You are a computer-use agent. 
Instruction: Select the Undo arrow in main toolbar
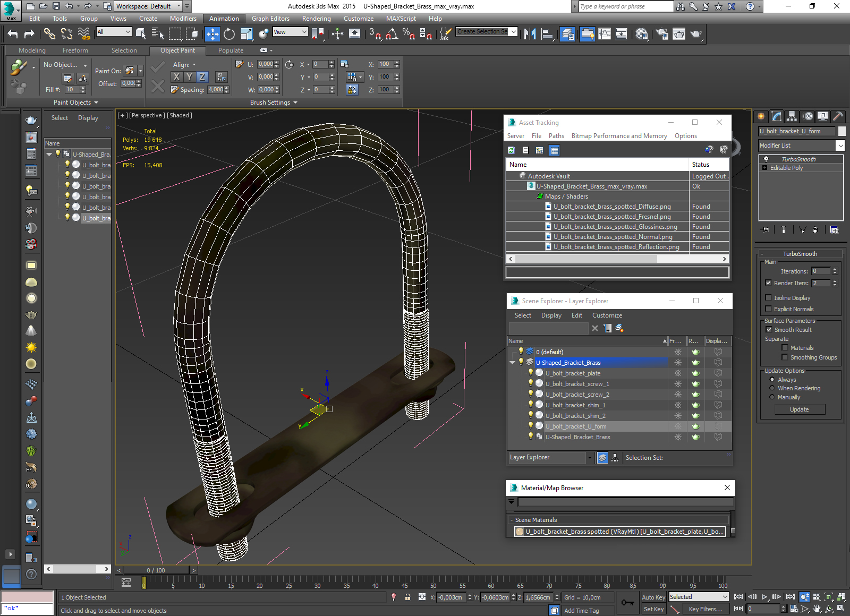coord(13,34)
